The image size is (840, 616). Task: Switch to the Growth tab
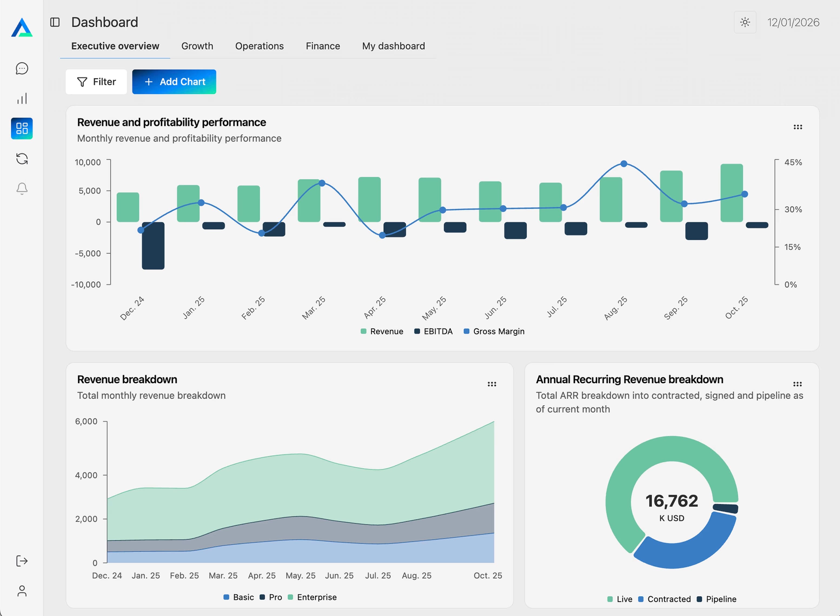click(x=197, y=46)
